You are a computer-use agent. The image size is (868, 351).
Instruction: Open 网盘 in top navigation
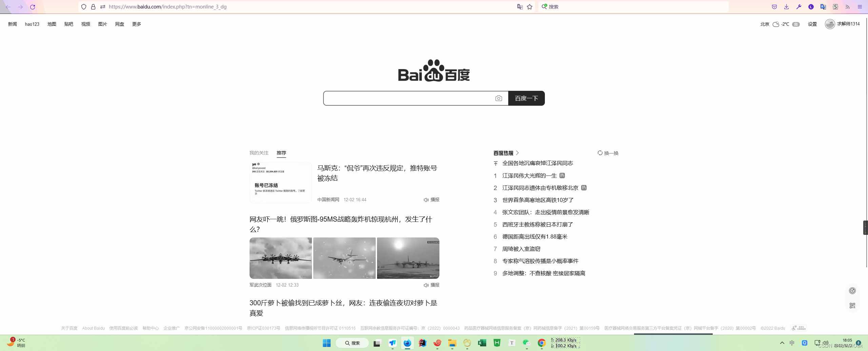click(120, 24)
